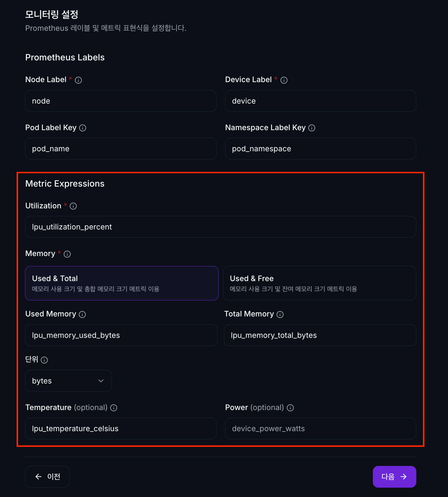
Task: Click the Pod Label Key input
Action: click(x=120, y=149)
